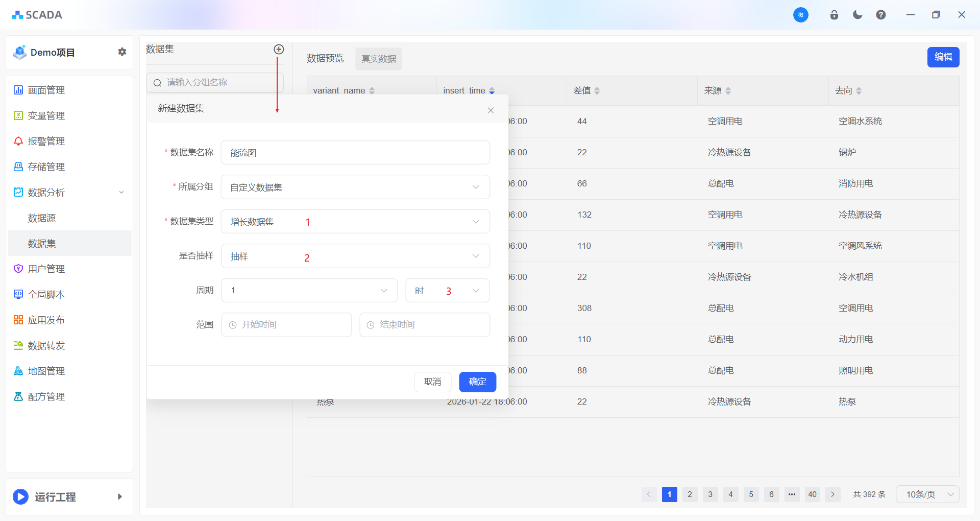980x521 pixels.
Task: Sort by the 差值 column
Action: click(597, 91)
